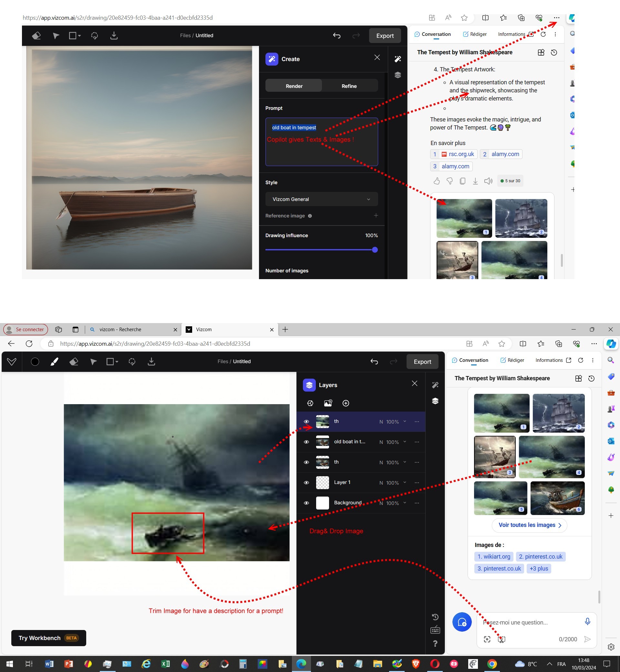Open the Rédiger tab in lower Copilot panel
This screenshot has width=620, height=672.
click(512, 360)
